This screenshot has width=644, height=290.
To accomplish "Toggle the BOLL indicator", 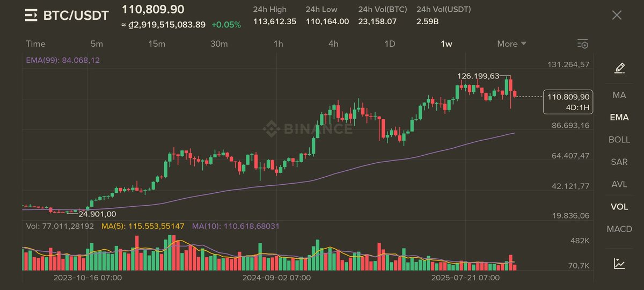I will coord(619,140).
